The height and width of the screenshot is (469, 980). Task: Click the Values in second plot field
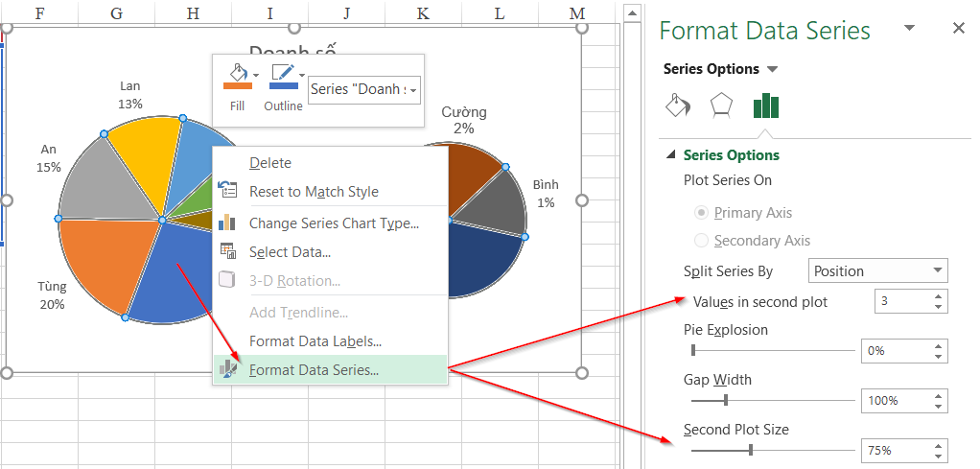901,301
